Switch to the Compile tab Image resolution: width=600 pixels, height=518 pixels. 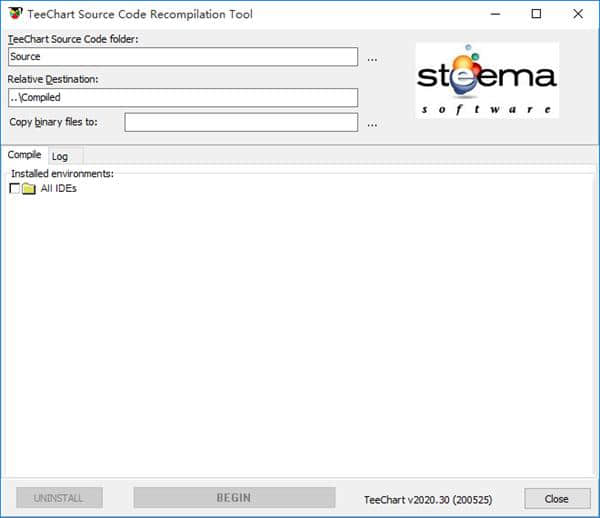click(24, 155)
